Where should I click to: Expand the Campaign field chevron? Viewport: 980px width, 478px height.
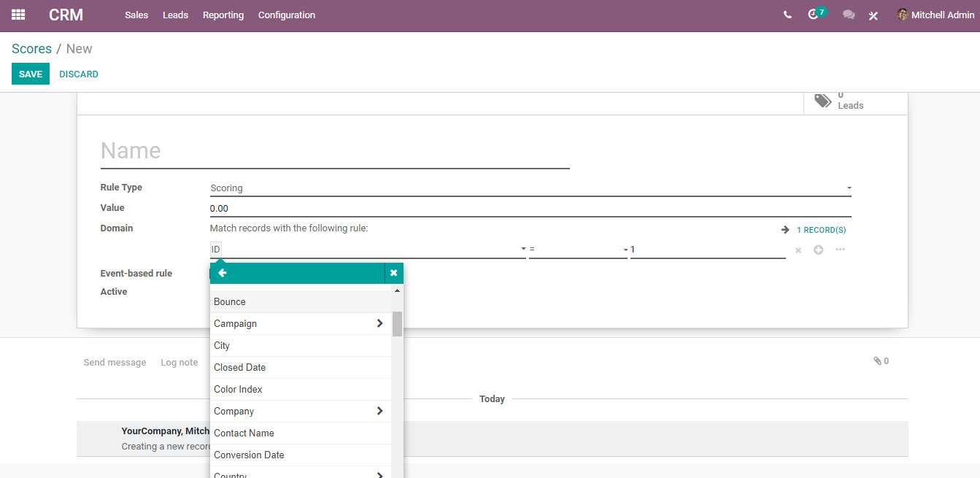point(379,323)
